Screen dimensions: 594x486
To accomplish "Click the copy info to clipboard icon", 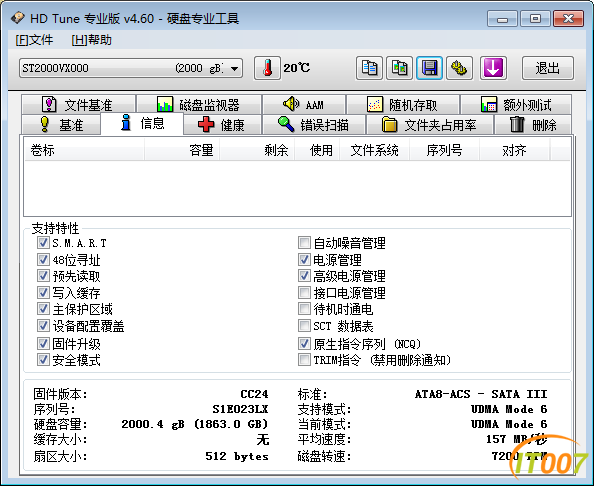I will tap(369, 68).
